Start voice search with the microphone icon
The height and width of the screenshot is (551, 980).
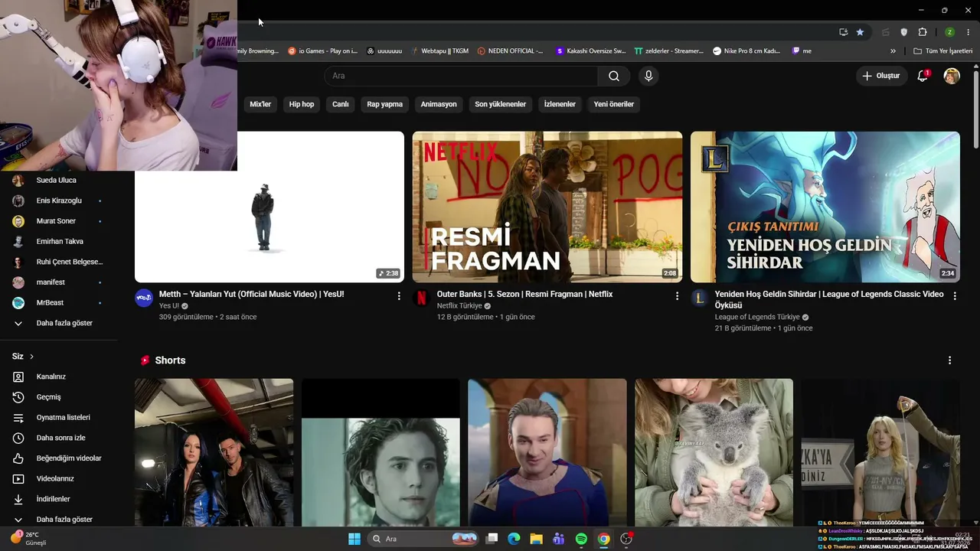click(648, 76)
